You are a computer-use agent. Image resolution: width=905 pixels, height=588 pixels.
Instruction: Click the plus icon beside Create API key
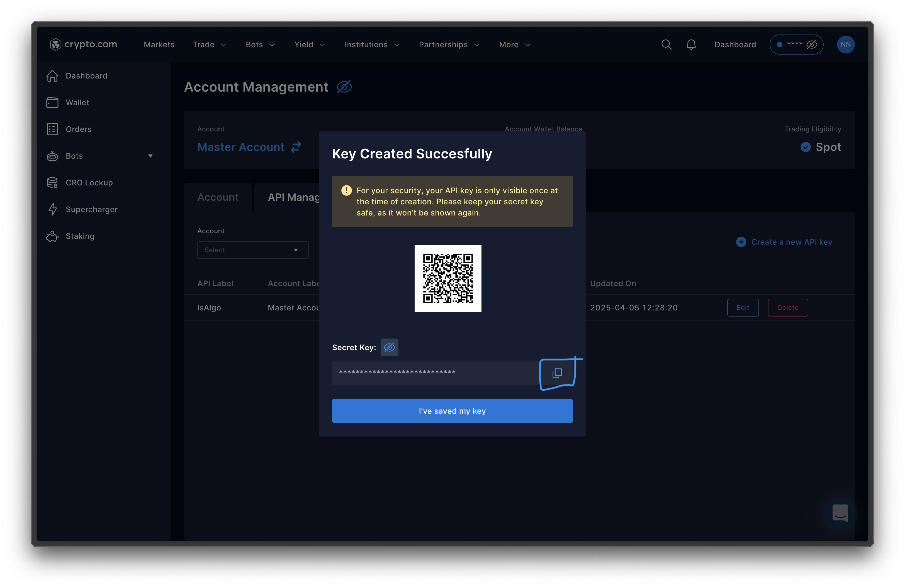tap(741, 242)
